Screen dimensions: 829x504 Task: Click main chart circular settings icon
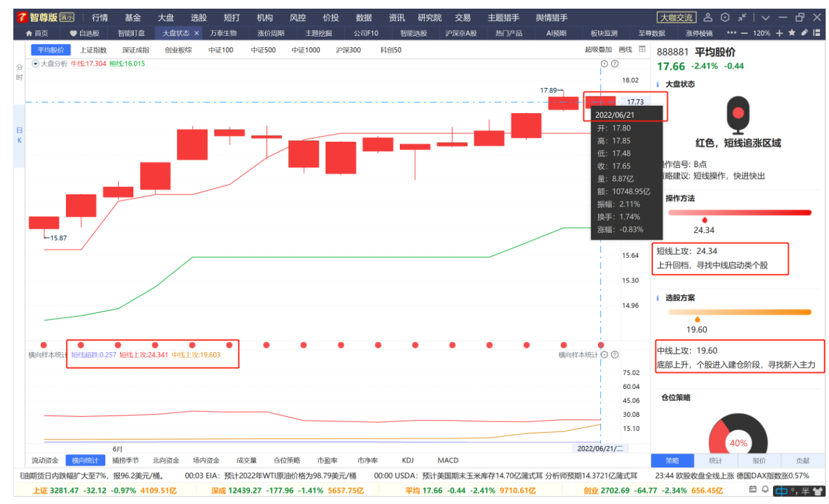(604, 64)
